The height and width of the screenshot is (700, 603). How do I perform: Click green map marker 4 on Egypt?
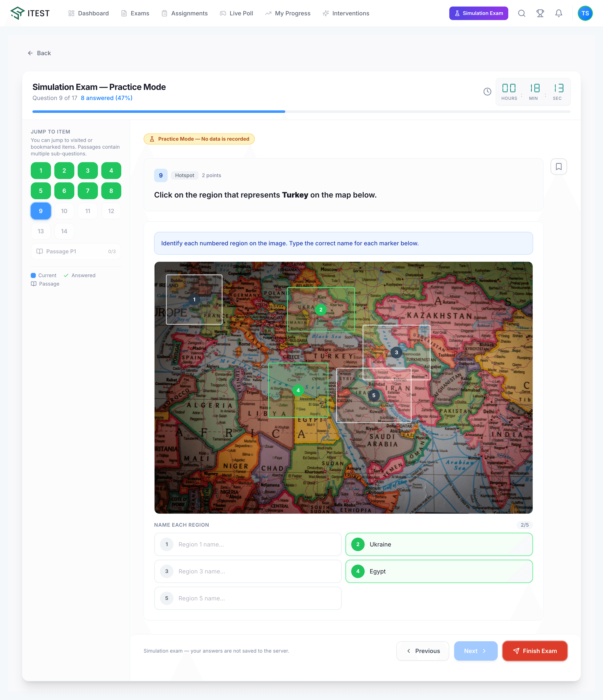[298, 390]
